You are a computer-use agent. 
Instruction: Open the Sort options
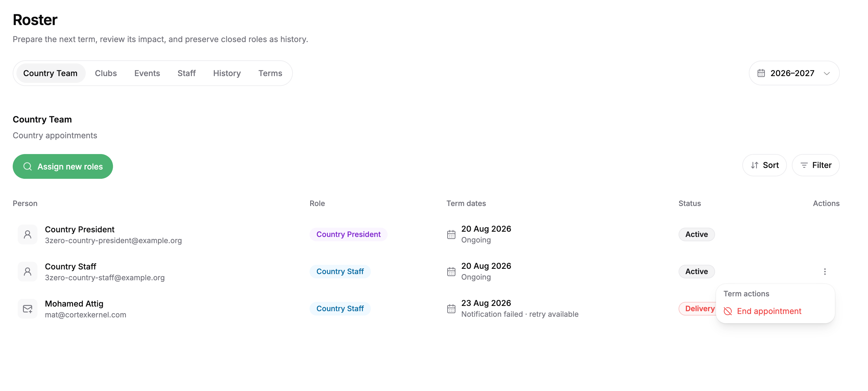tap(764, 165)
